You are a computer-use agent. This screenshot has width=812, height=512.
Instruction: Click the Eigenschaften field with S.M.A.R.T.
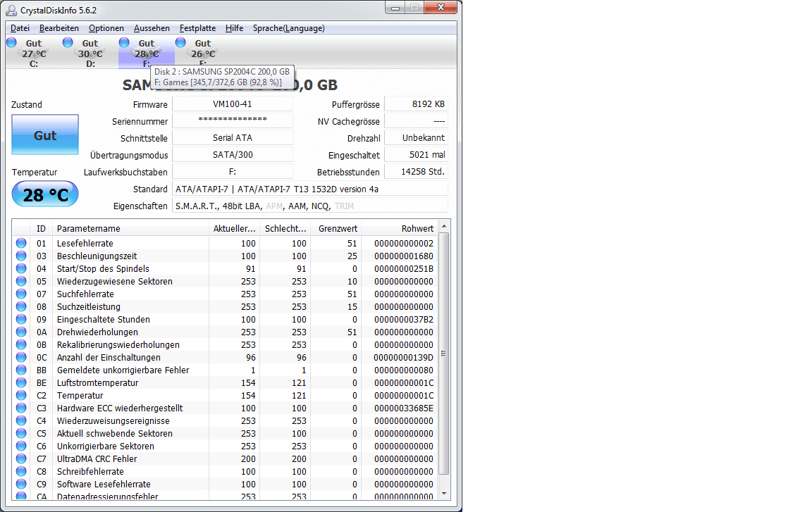(x=310, y=206)
